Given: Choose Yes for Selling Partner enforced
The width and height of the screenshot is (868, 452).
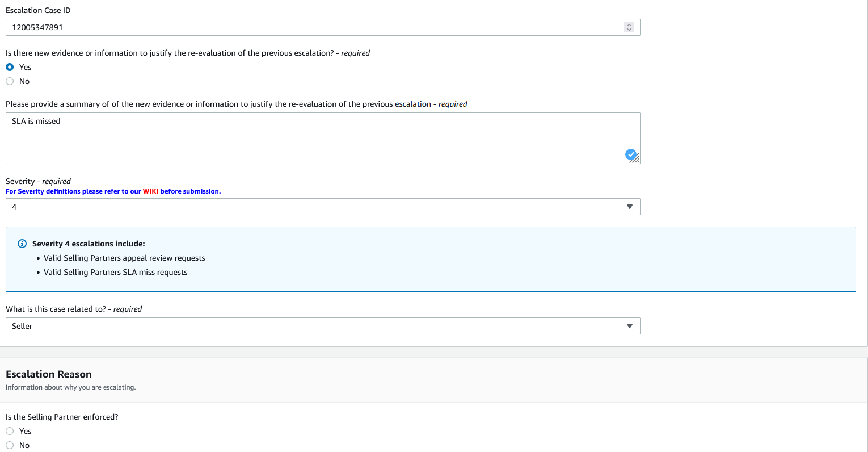Looking at the screenshot, I should coord(10,431).
